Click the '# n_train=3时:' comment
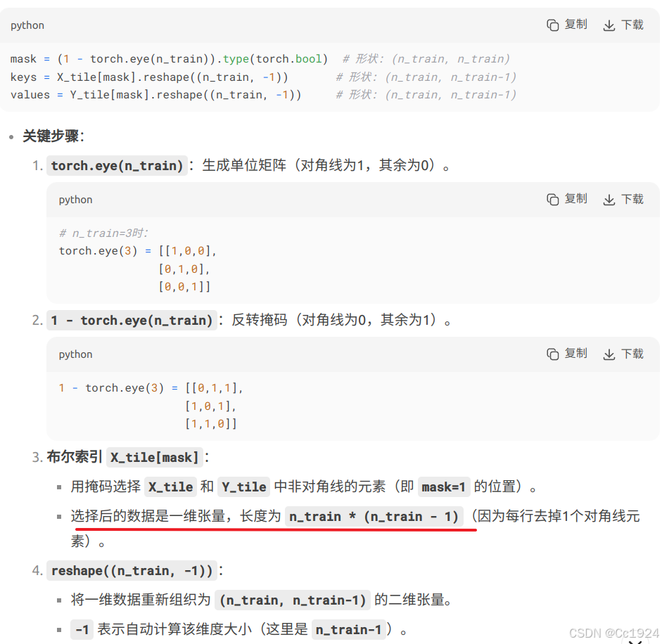The height and width of the screenshot is (644, 662). pos(104,233)
